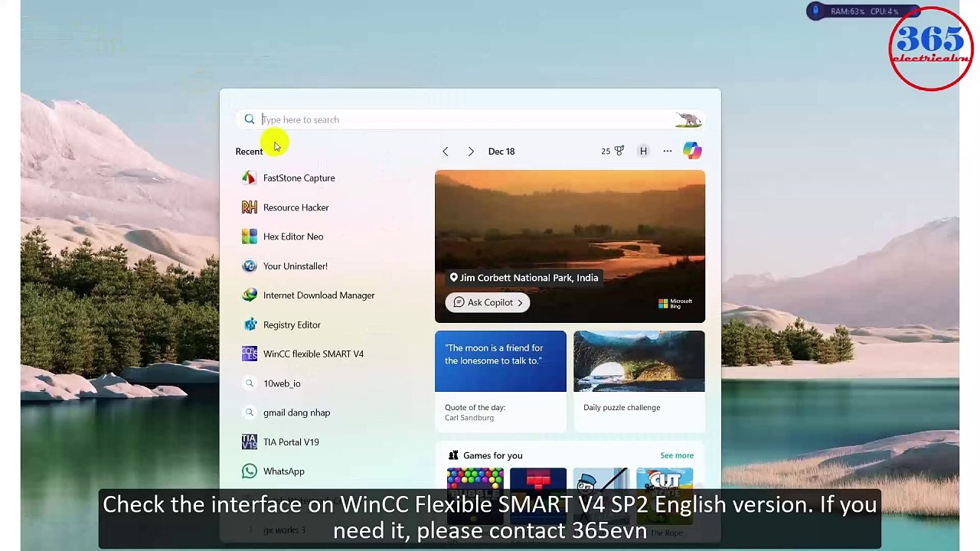Screen dimensions: 980x551
Task: Click search icon beside 10web_io
Action: click(x=249, y=383)
